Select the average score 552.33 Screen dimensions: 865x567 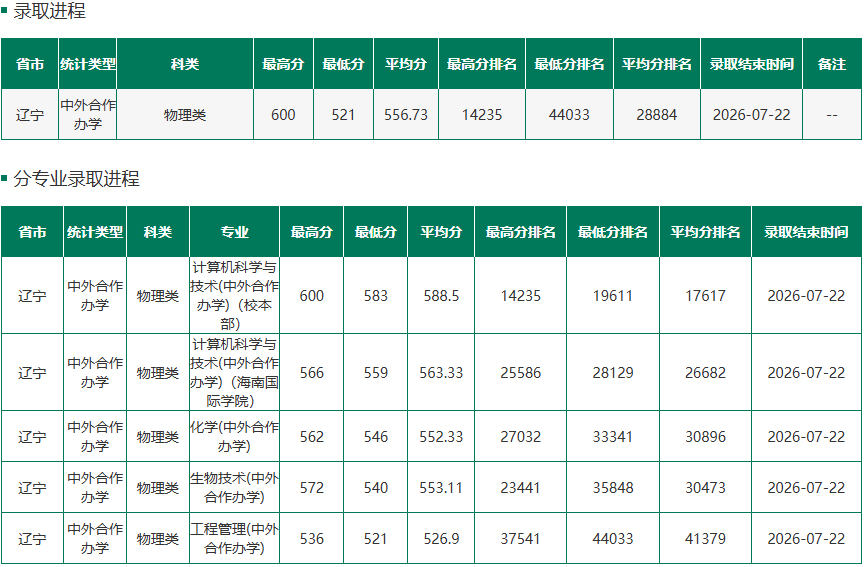point(441,437)
